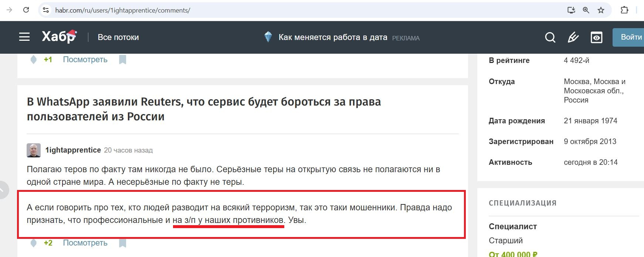The width and height of the screenshot is (644, 257).
Task: Click Посмотреть next to the +1 rating
Action: coord(85,60)
